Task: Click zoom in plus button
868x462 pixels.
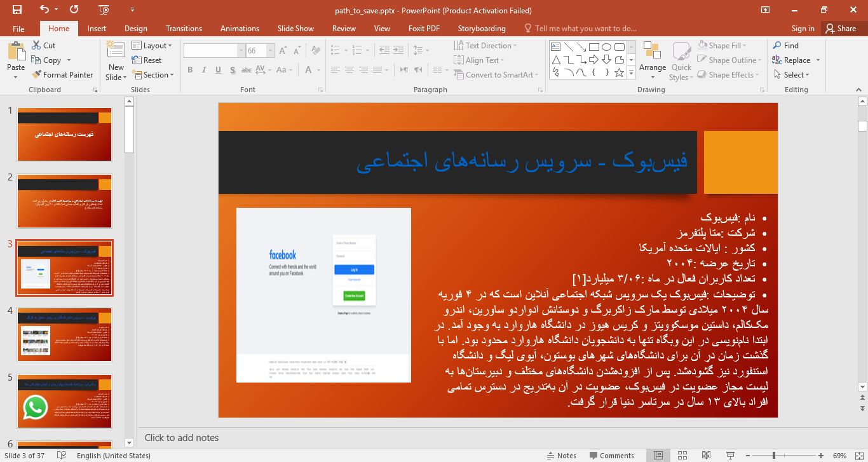Action: (x=821, y=456)
